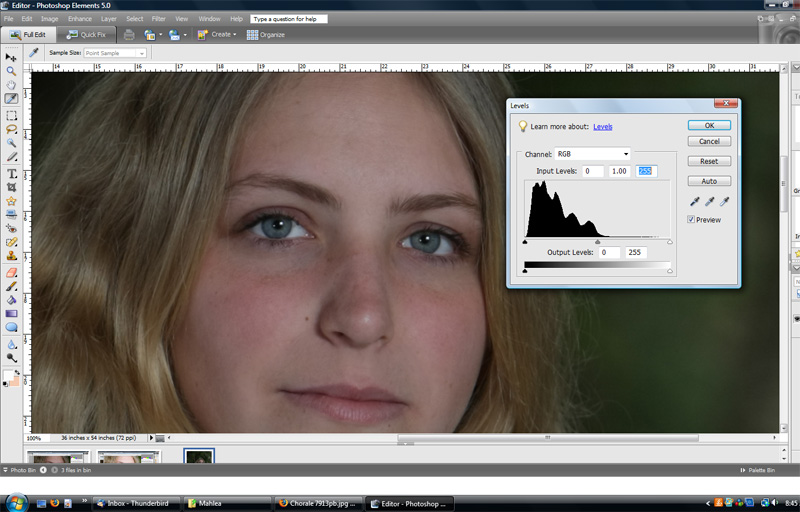Select the ellipse Shape tool

point(11,327)
